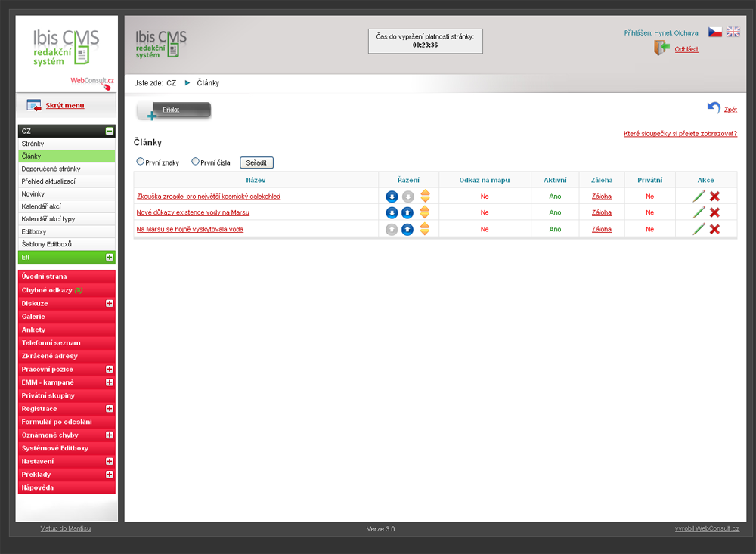Collapse the CZ section in menu
The height and width of the screenshot is (554, 756).
(110, 132)
